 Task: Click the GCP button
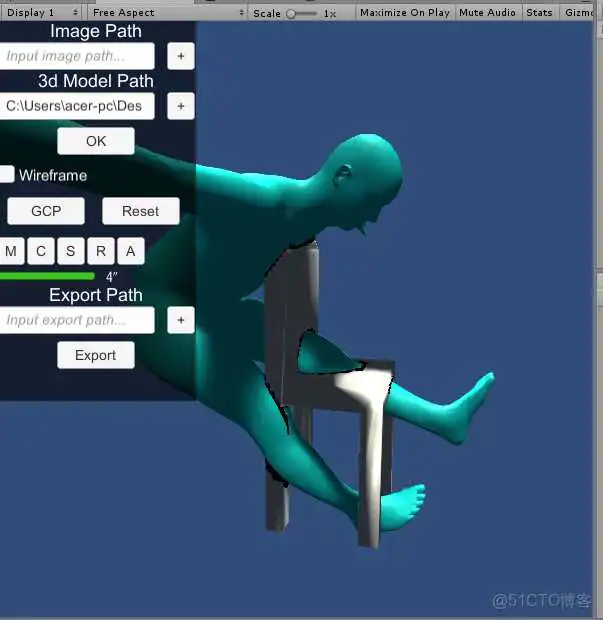point(46,211)
